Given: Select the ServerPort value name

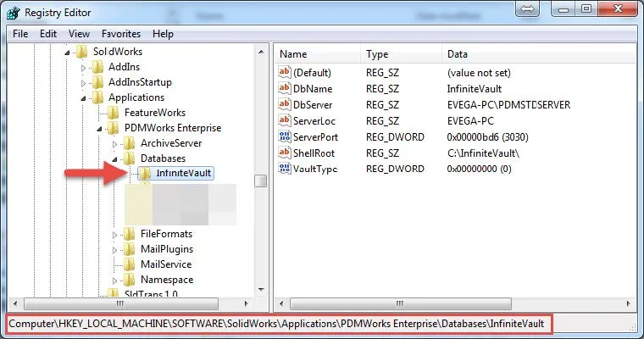Looking at the screenshot, I should coord(315,136).
